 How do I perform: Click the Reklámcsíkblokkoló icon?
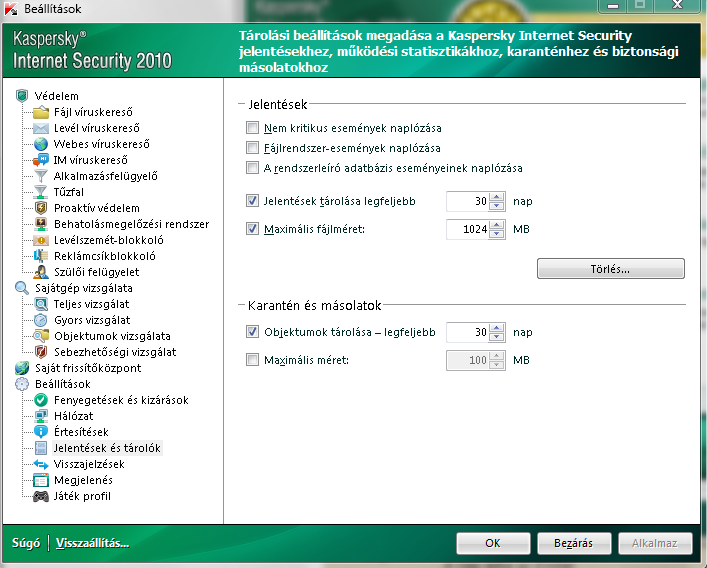tap(41, 256)
